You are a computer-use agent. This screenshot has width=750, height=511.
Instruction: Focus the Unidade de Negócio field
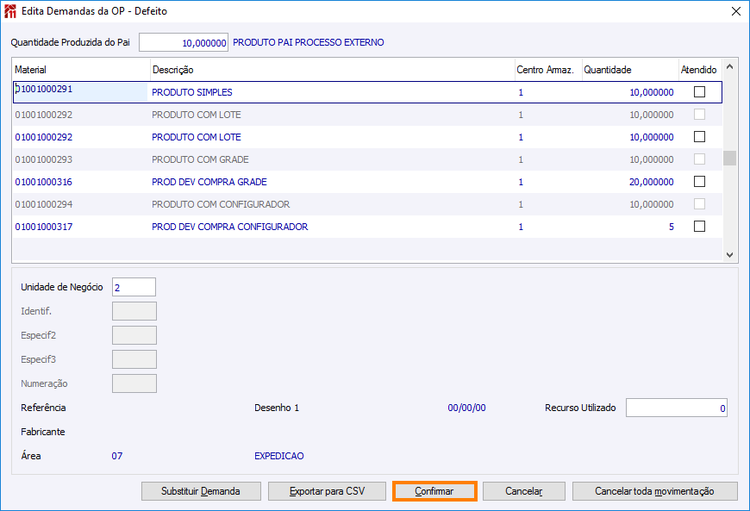coord(134,287)
